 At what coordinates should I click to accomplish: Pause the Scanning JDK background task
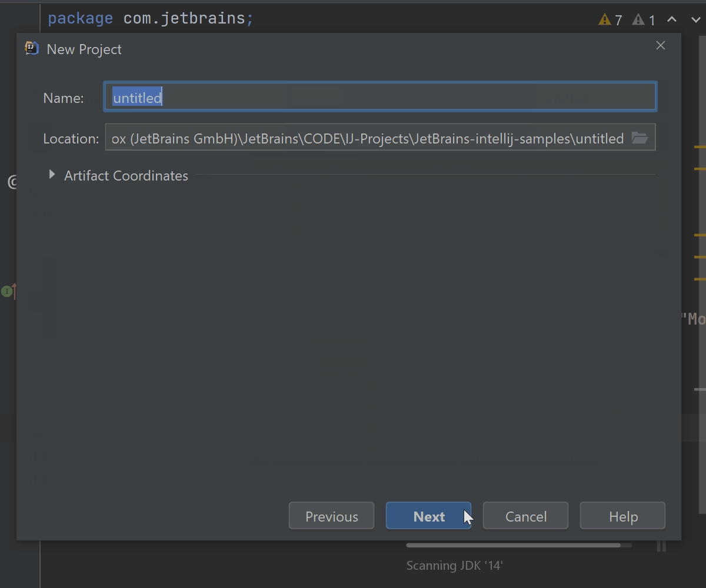click(661, 545)
